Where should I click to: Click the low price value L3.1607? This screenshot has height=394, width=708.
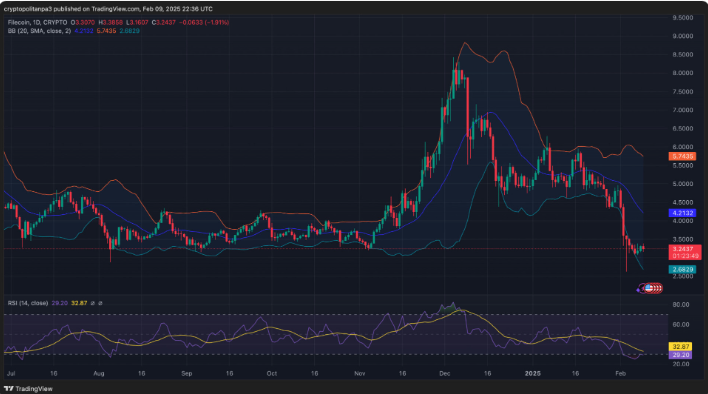tap(137, 22)
